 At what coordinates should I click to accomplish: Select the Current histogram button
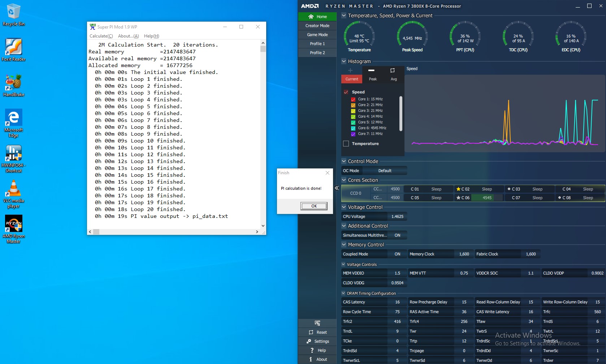coord(351,79)
